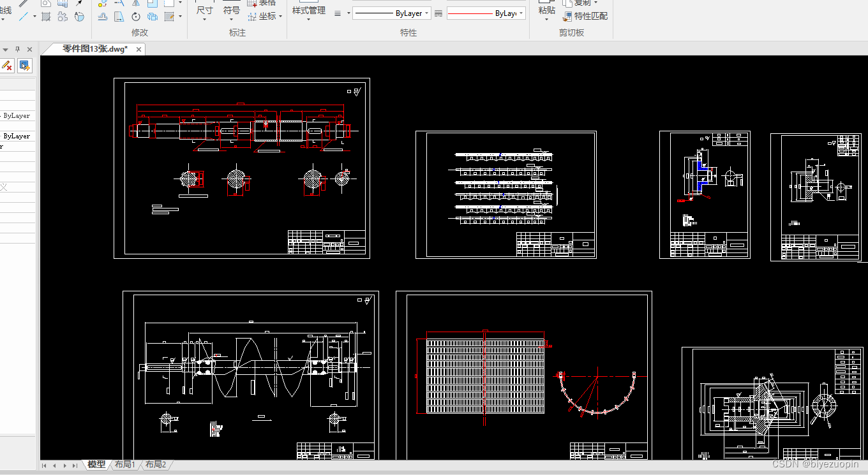The width and height of the screenshot is (868, 475).
Task: Select the rotate tool icon
Action: 136,17
